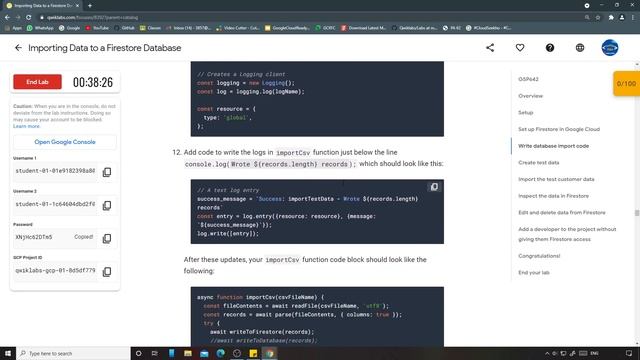Open the user profile avatar

click(609, 48)
